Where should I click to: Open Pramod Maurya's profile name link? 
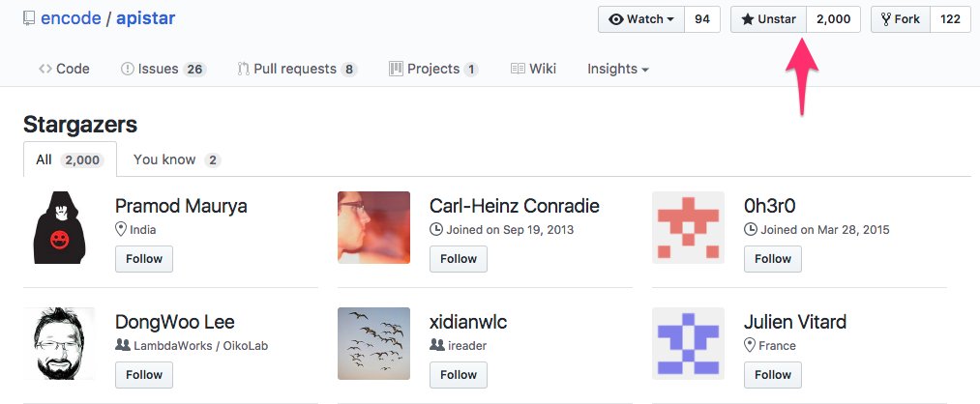(x=181, y=206)
